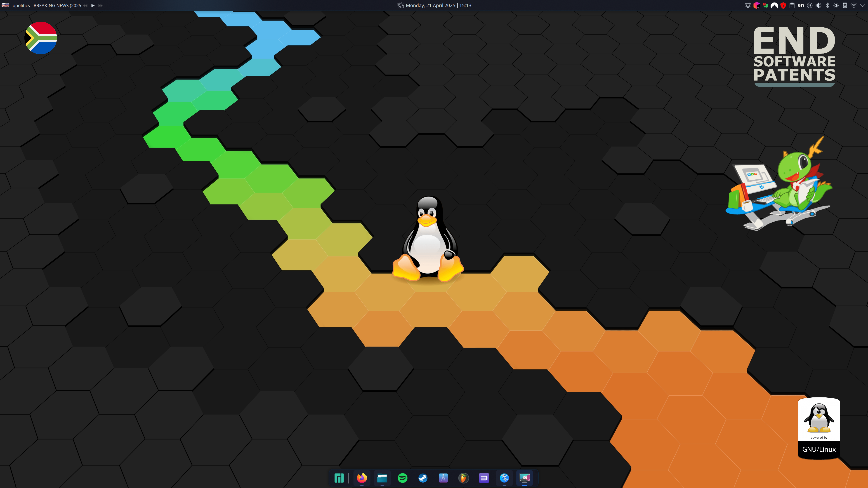The width and height of the screenshot is (868, 488).
Task: Click the weather icon beside the date
Action: coord(401,5)
